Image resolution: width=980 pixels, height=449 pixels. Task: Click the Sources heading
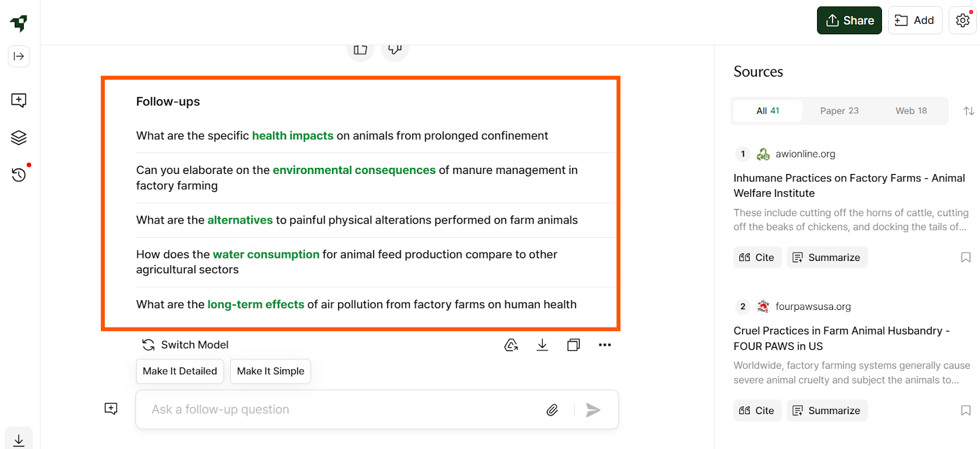click(758, 72)
